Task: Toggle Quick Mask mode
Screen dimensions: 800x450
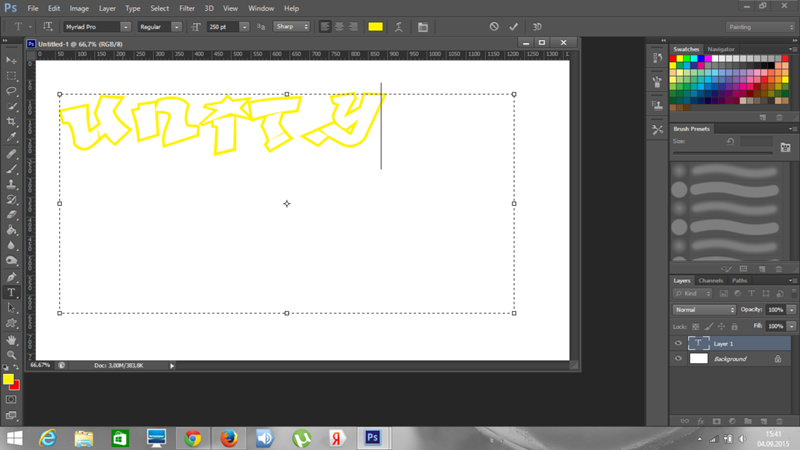Action: 11,399
